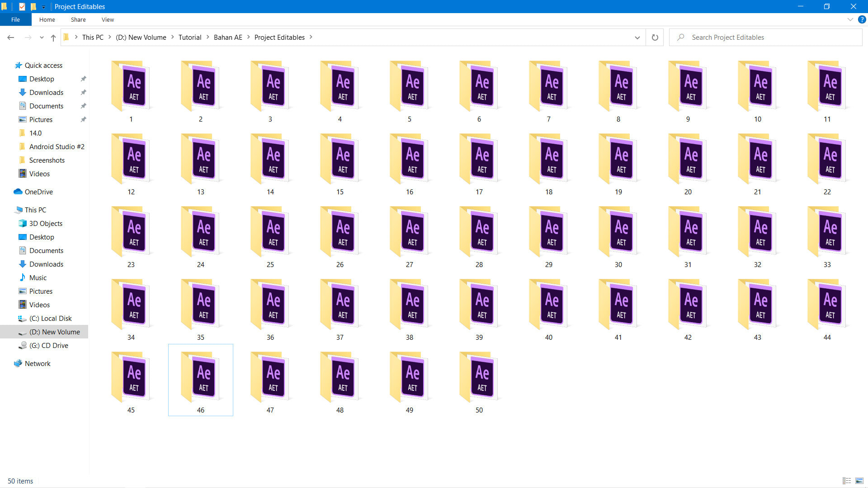Expand the Project Editables breadcrumb chevron
868x488 pixels.
click(311, 37)
